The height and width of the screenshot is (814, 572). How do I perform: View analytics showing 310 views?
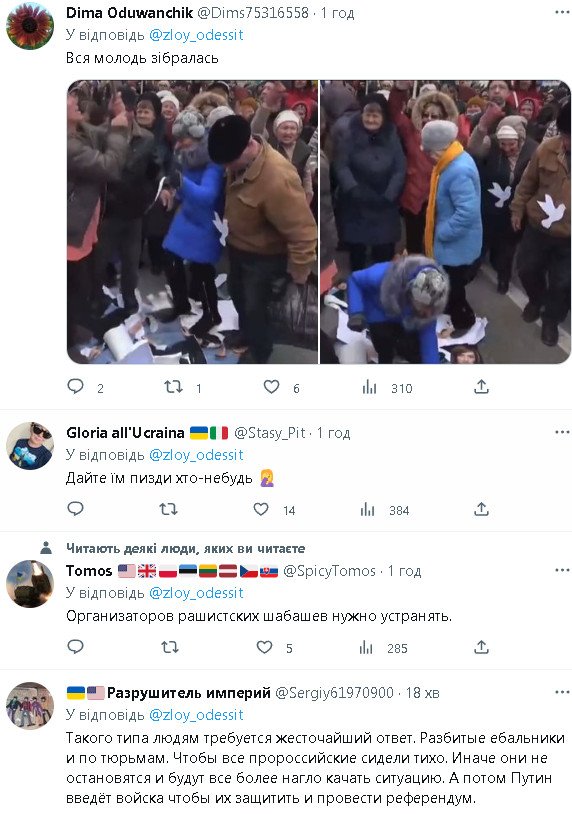[369, 387]
